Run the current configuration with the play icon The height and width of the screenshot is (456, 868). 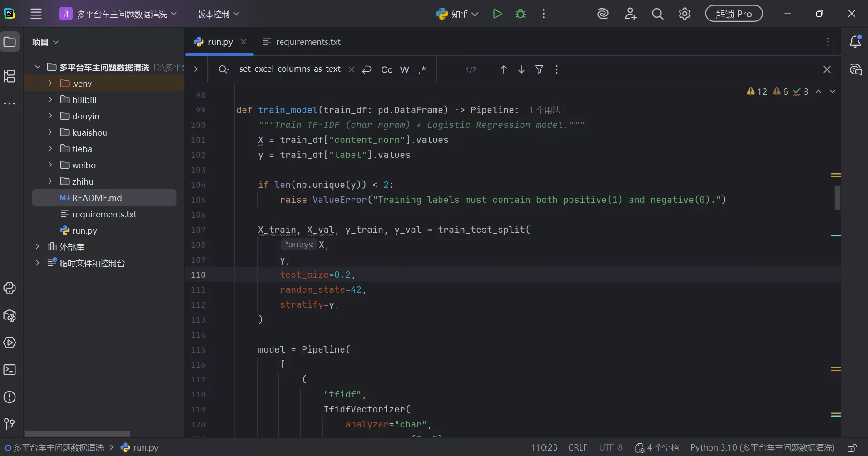[x=497, y=14]
